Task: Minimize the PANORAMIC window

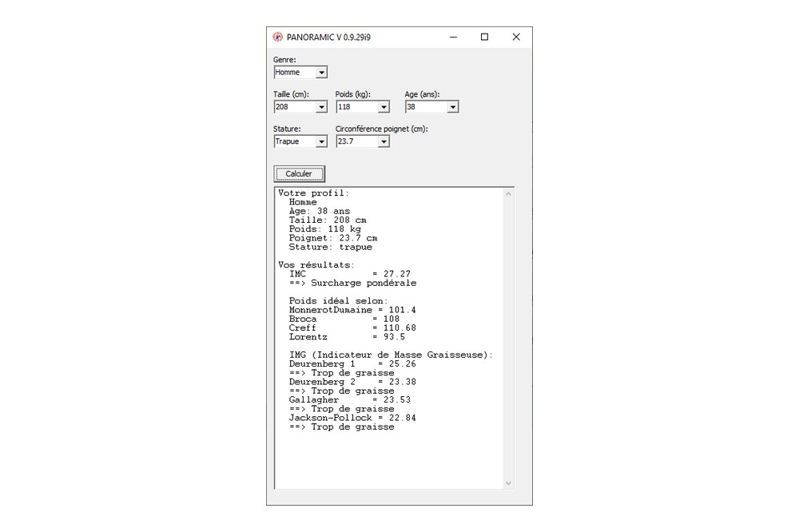Action: [x=454, y=38]
